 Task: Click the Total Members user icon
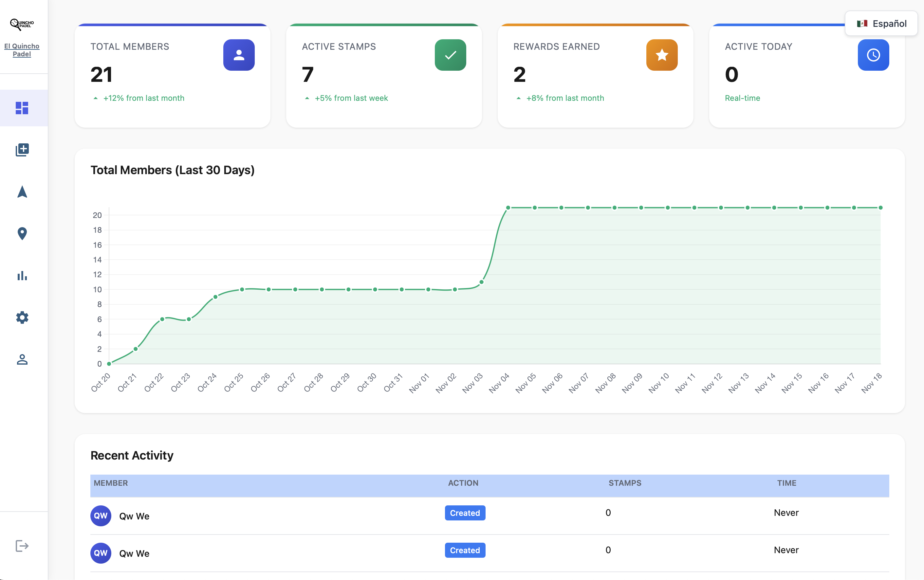(x=239, y=55)
